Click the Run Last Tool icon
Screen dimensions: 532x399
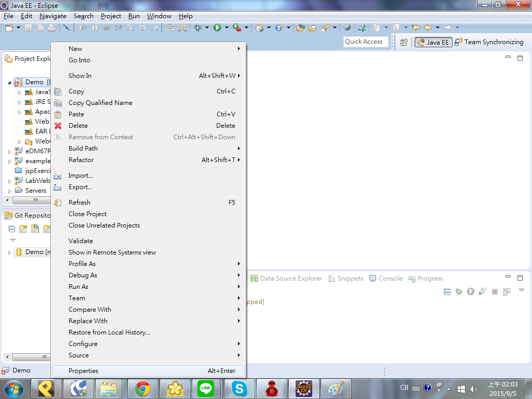point(237,28)
